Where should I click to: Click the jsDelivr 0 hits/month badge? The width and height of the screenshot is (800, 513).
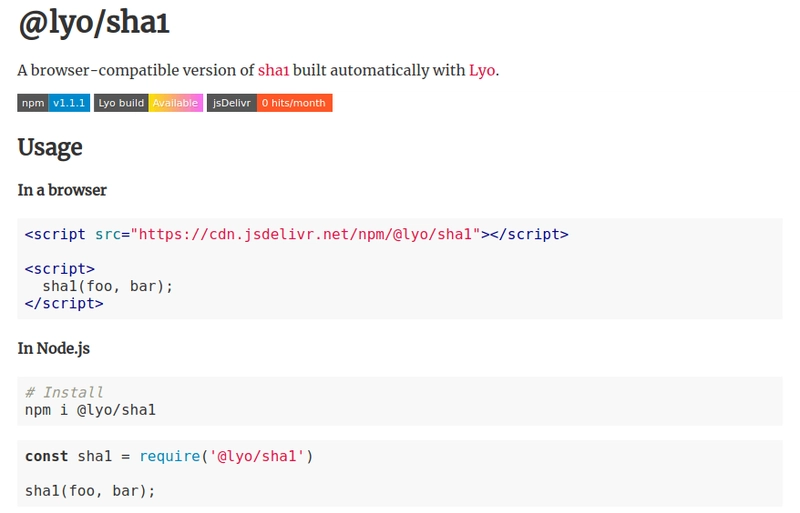[x=269, y=102]
